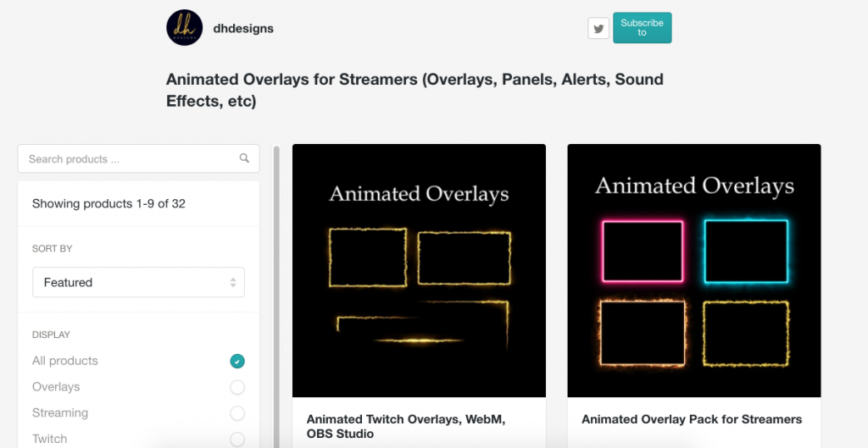Open the dhdesigns Twitter profile icon
The height and width of the screenshot is (448, 868).
(598, 28)
